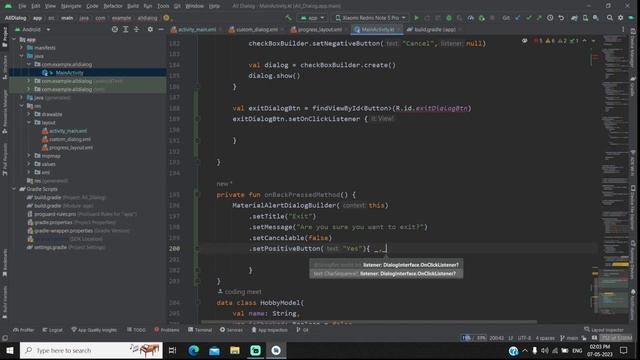
Task: Open Profiler tool window
Action: [x=23, y=330]
